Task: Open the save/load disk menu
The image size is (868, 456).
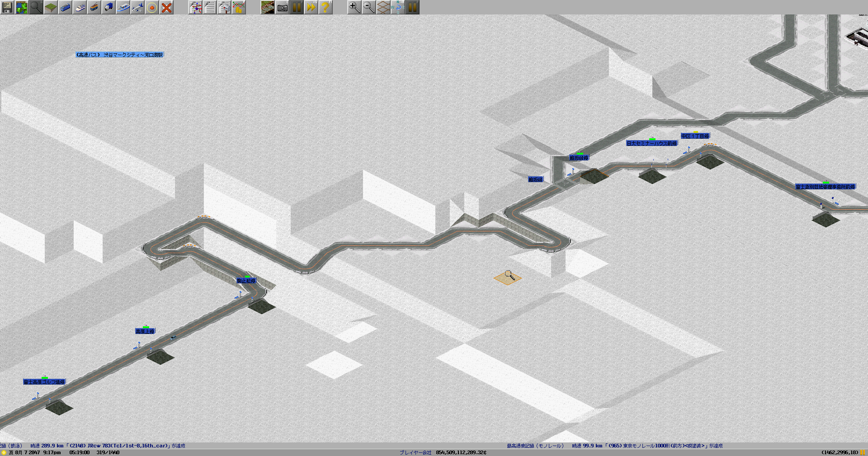Action: coord(7,7)
